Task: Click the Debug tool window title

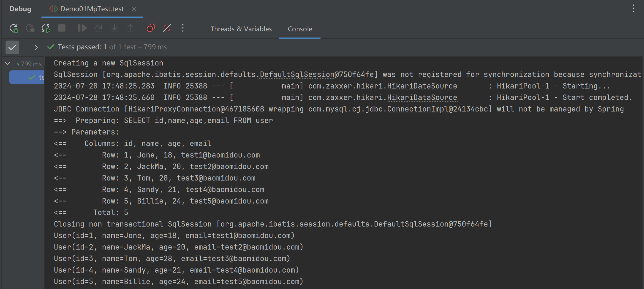Action: click(20, 9)
